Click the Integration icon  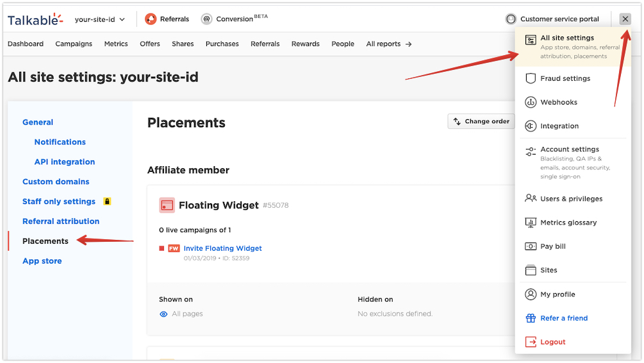point(531,126)
